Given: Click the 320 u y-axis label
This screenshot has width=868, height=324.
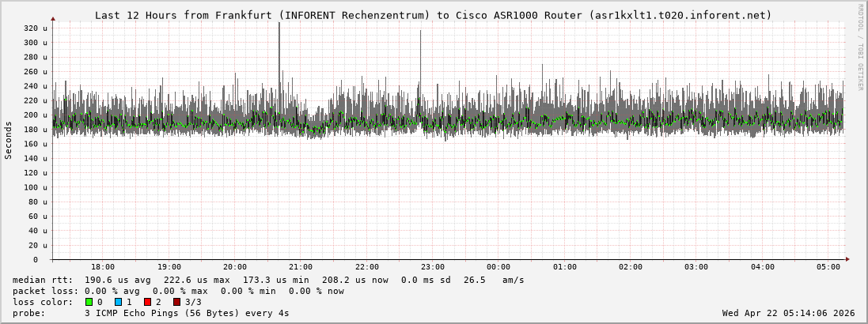Looking at the screenshot, I should pyautogui.click(x=36, y=28).
